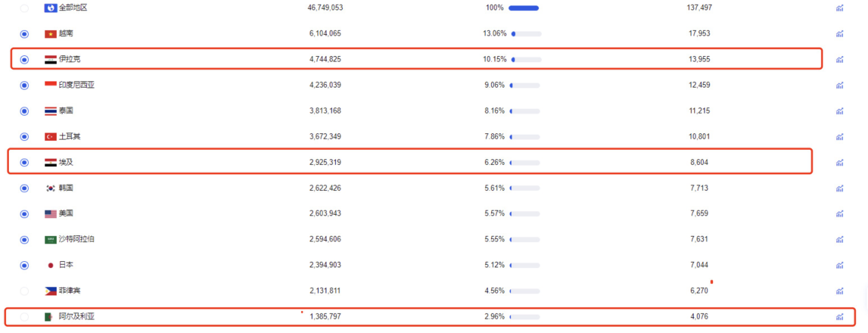Click the 日本 country label
This screenshot has height=333, width=868.
pyautogui.click(x=66, y=265)
